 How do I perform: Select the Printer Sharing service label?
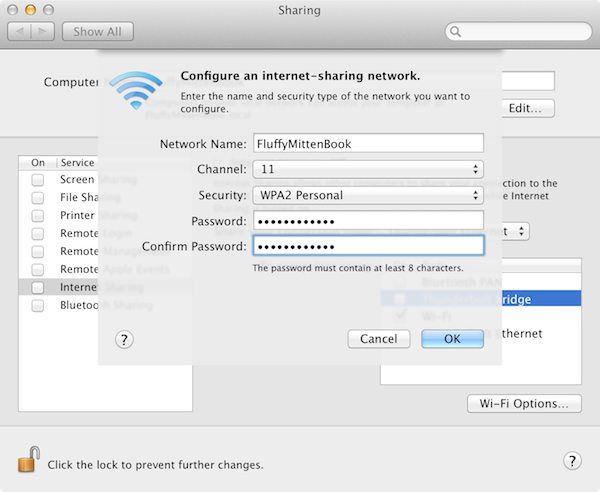(x=98, y=215)
